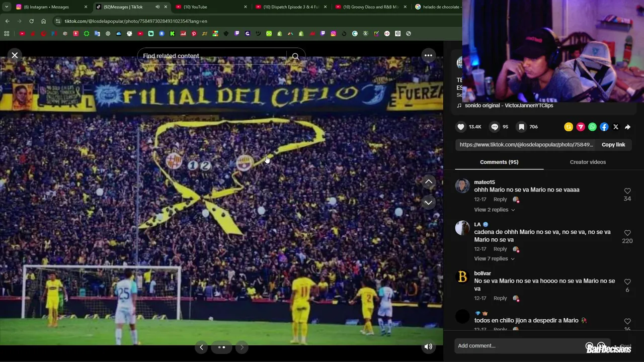
Task: Click the browser back arrow
Action: pyautogui.click(x=7, y=21)
